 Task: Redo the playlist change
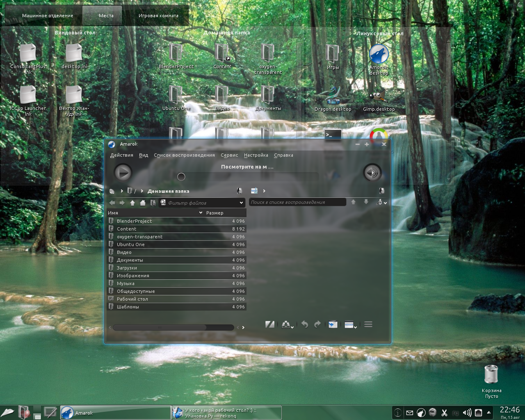(x=317, y=324)
